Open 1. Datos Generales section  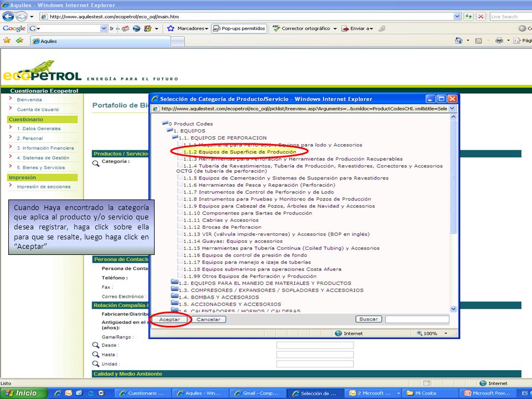(x=39, y=129)
